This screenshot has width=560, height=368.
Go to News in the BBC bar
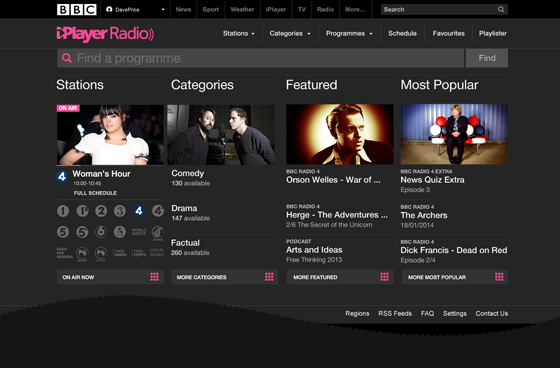click(183, 10)
